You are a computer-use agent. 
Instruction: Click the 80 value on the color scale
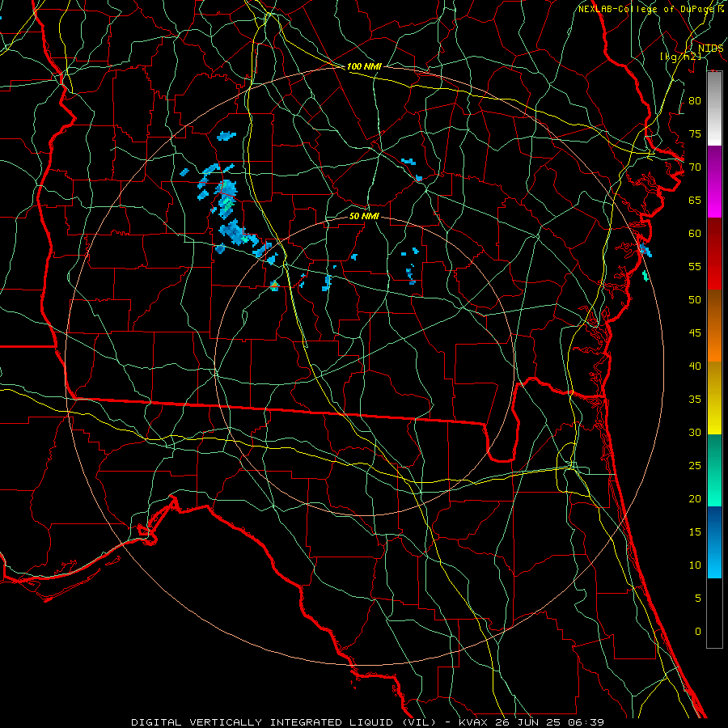point(695,101)
